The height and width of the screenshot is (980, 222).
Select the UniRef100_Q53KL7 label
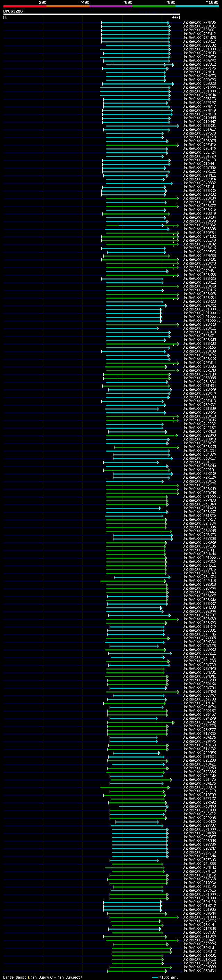199,459
